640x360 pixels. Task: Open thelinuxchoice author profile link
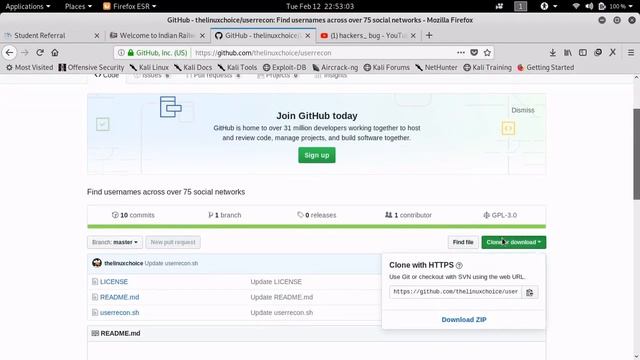[124, 264]
